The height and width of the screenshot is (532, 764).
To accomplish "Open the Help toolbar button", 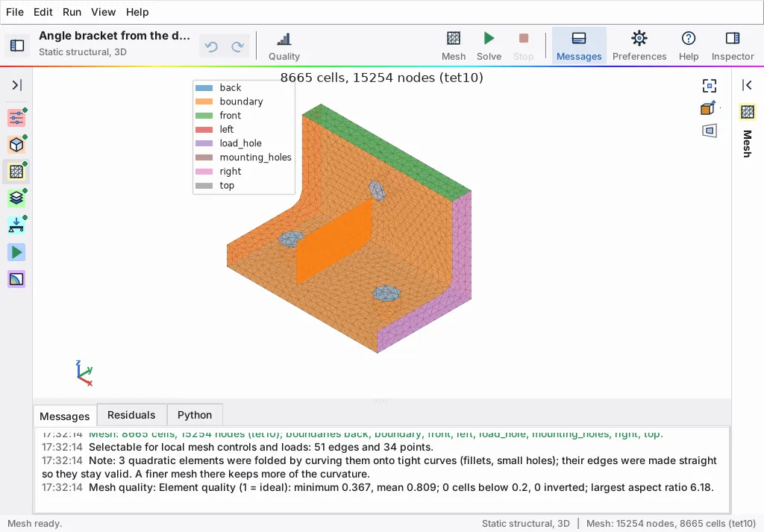I will (689, 46).
